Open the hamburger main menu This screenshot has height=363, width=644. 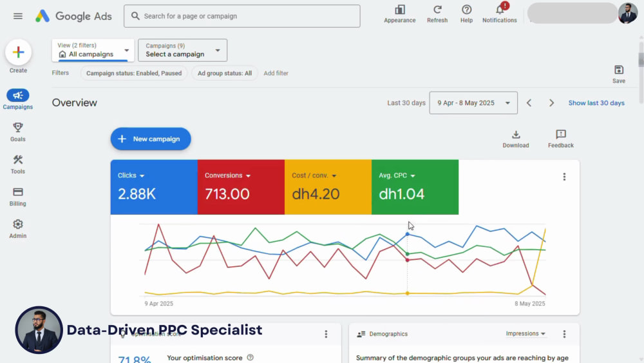[x=17, y=16]
